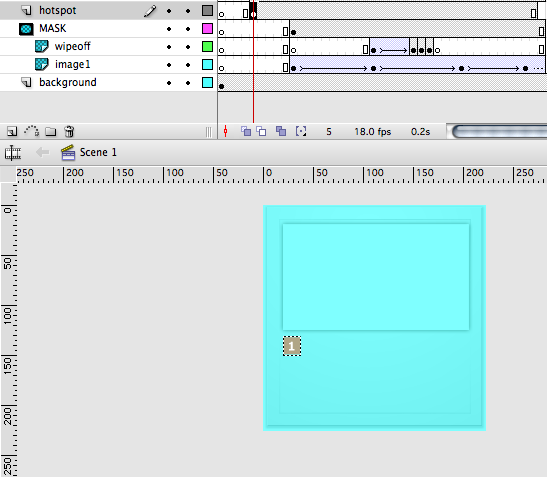Open the Modify Onion Markers menu
547x477 pixels.
[x=301, y=131]
